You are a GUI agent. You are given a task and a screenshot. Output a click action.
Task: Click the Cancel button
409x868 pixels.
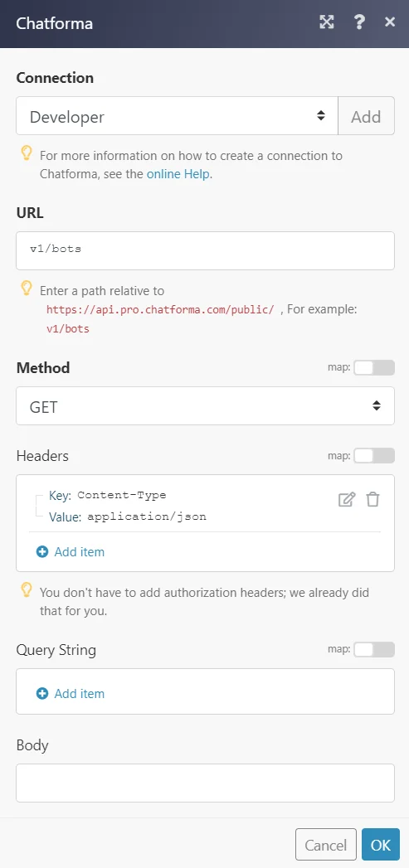[326, 845]
